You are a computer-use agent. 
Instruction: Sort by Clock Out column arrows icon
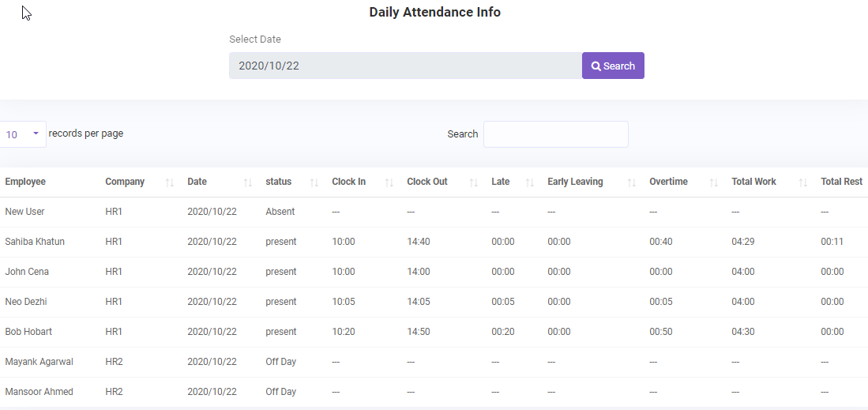[474, 182]
